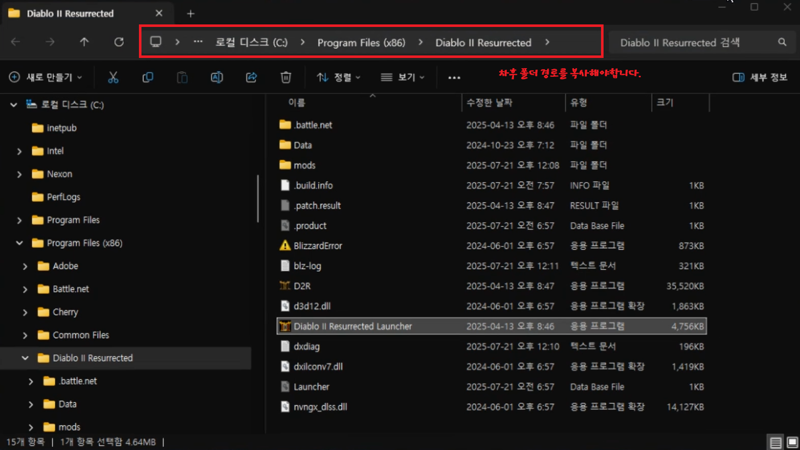Expand the Common Files folder in tree
This screenshot has height=450, width=800.
click(x=25, y=335)
